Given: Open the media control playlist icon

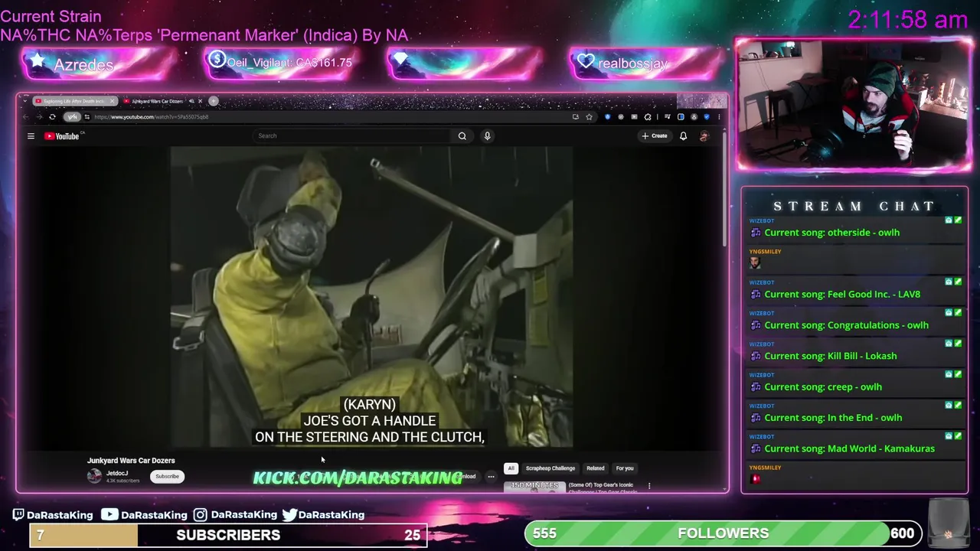Looking at the screenshot, I should pyautogui.click(x=668, y=116).
